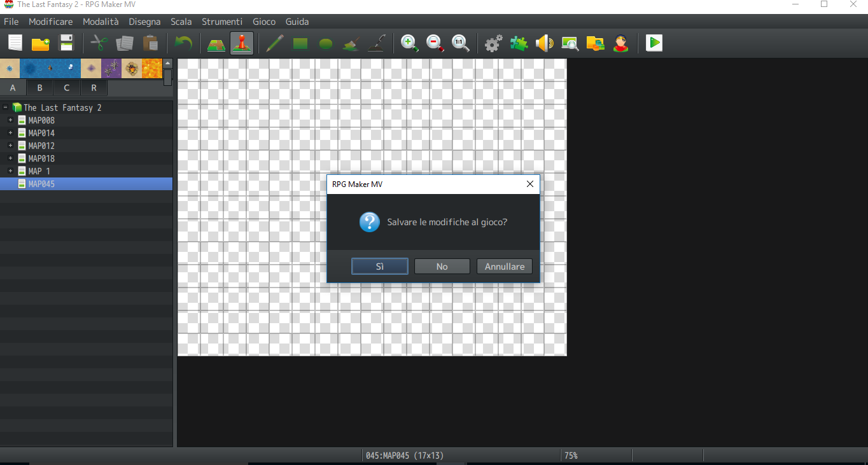Expand the MAP014 tree node

click(x=10, y=133)
